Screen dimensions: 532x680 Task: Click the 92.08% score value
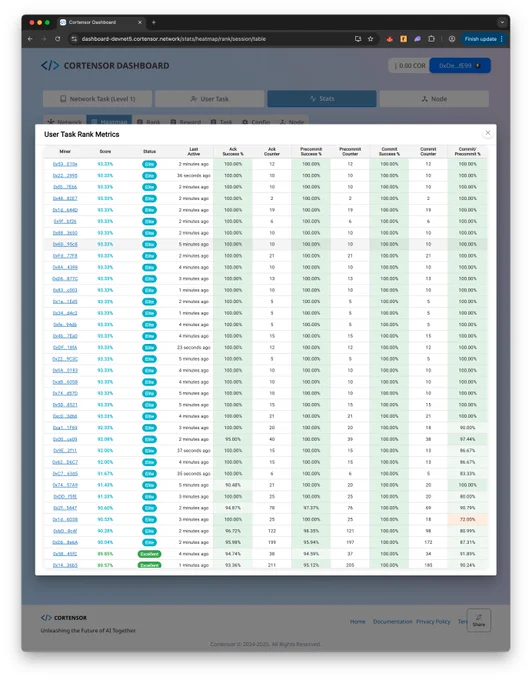point(105,439)
